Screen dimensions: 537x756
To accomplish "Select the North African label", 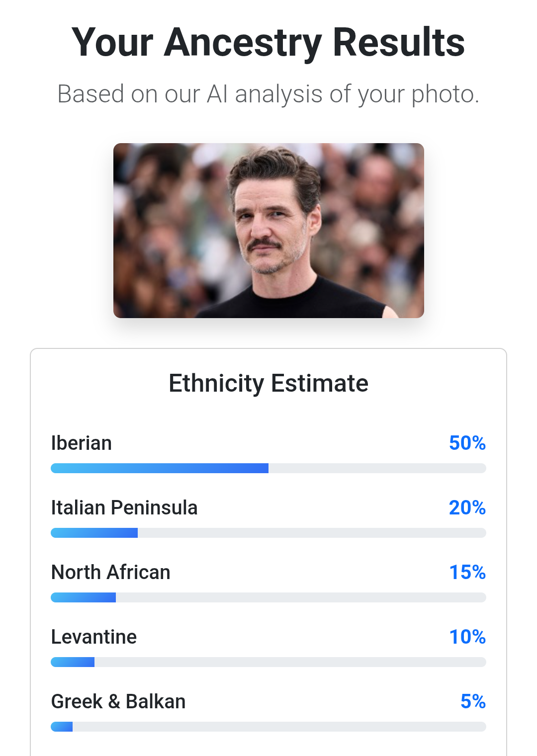I will coord(111,572).
